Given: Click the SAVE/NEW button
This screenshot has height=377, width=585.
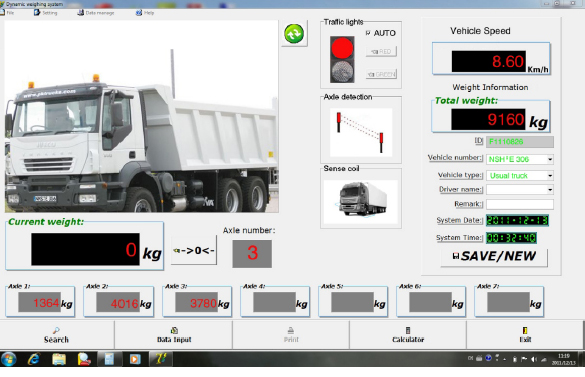Looking at the screenshot, I should point(494,256).
